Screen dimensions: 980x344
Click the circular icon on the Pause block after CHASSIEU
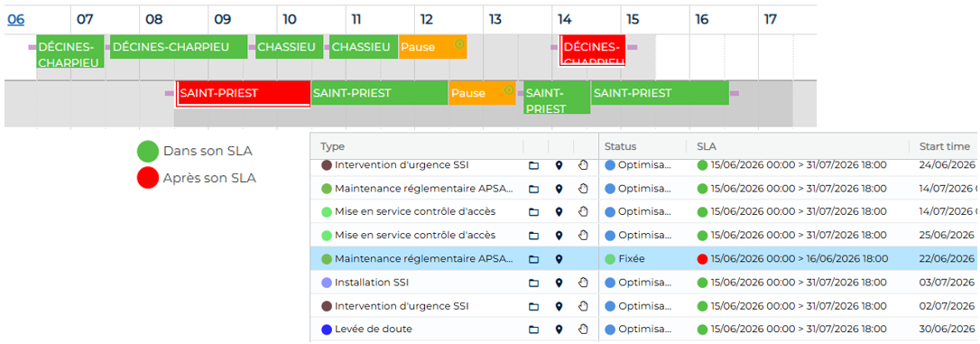pos(459,43)
